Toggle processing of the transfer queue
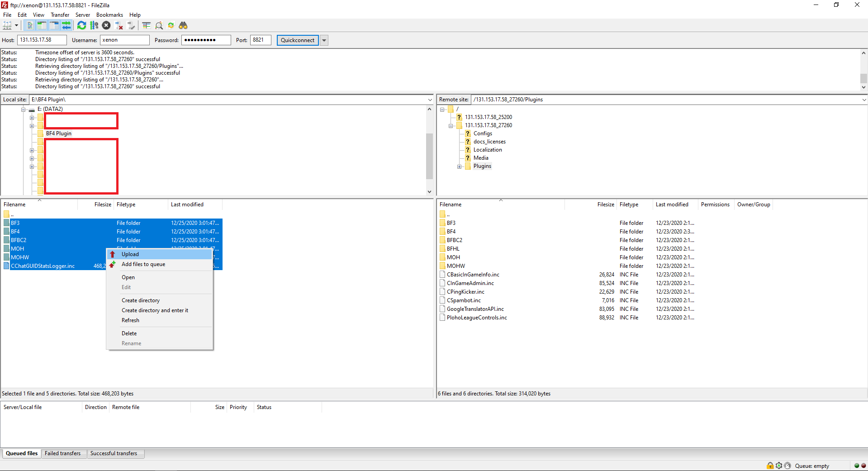 [94, 26]
